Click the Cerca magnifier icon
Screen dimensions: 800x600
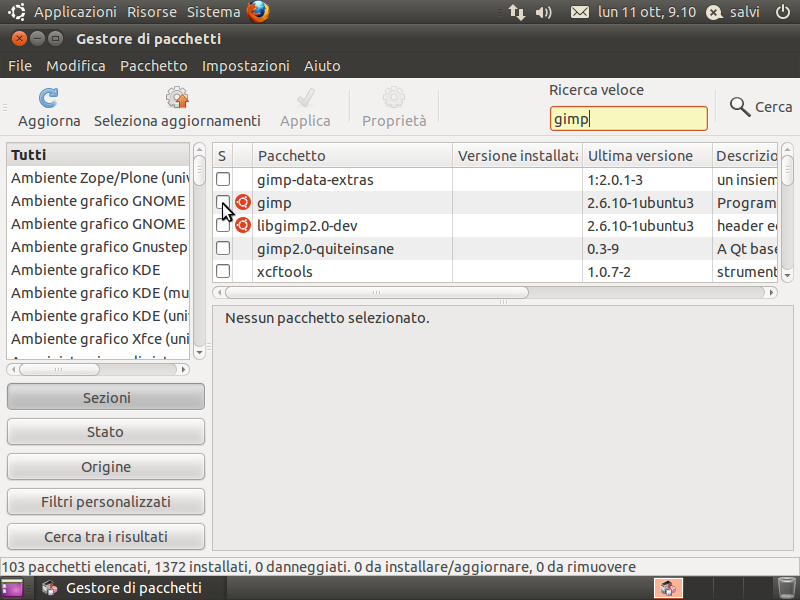tap(739, 107)
